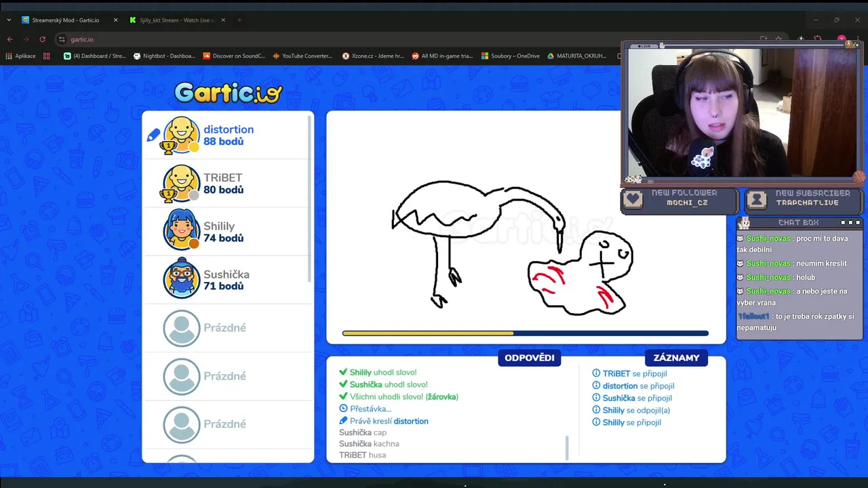
Task: Click info icon beside distortion se připojil
Action: 596,386
